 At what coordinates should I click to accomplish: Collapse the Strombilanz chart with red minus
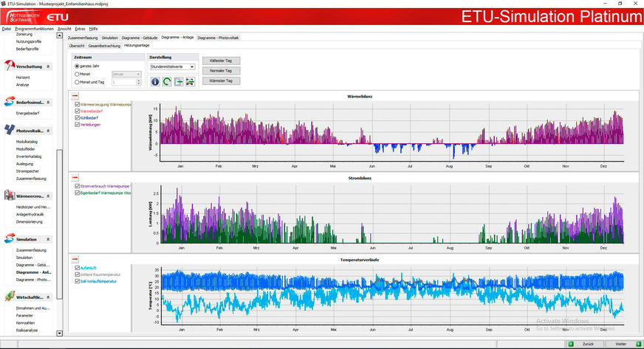pos(75,178)
